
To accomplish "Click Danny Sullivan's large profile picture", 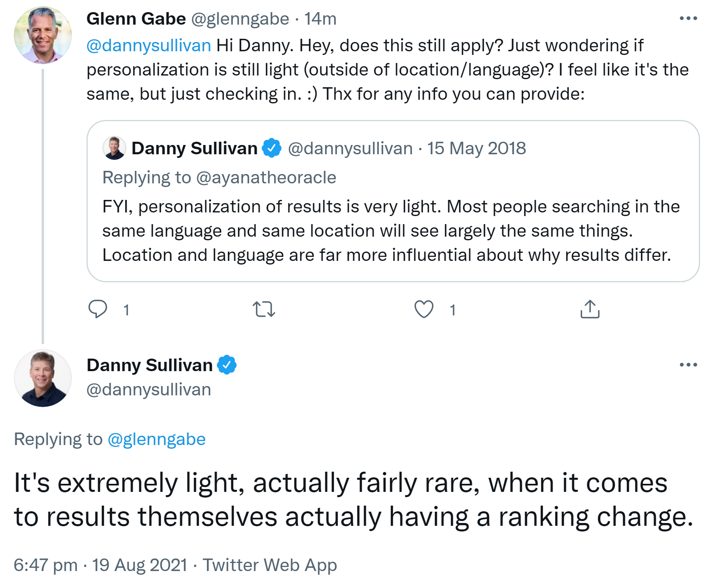I will click(43, 378).
